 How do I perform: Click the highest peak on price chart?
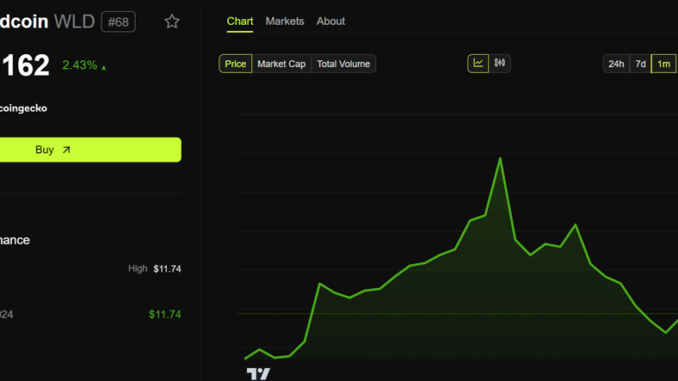click(x=500, y=158)
